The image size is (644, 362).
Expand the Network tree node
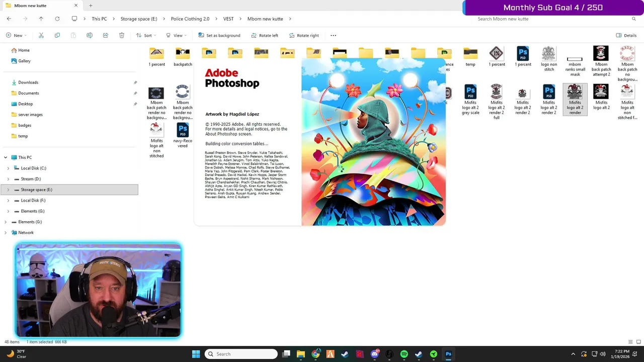pyautogui.click(x=6, y=233)
